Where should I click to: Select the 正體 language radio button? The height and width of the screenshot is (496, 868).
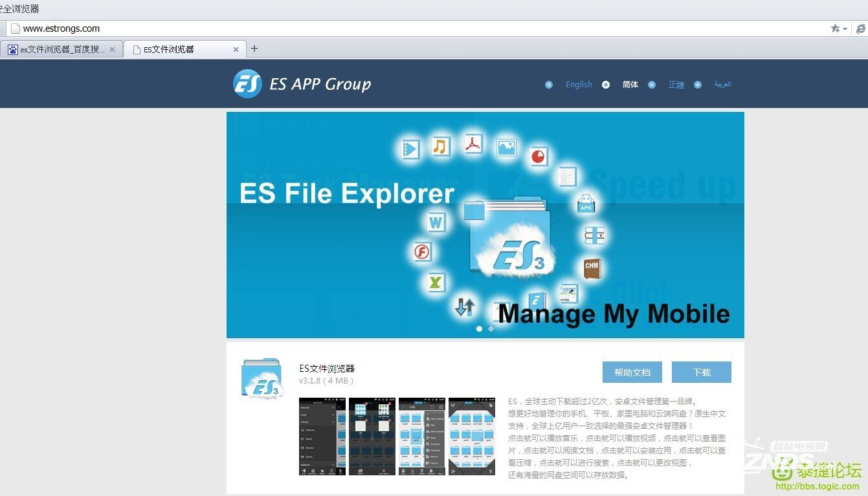coord(652,85)
